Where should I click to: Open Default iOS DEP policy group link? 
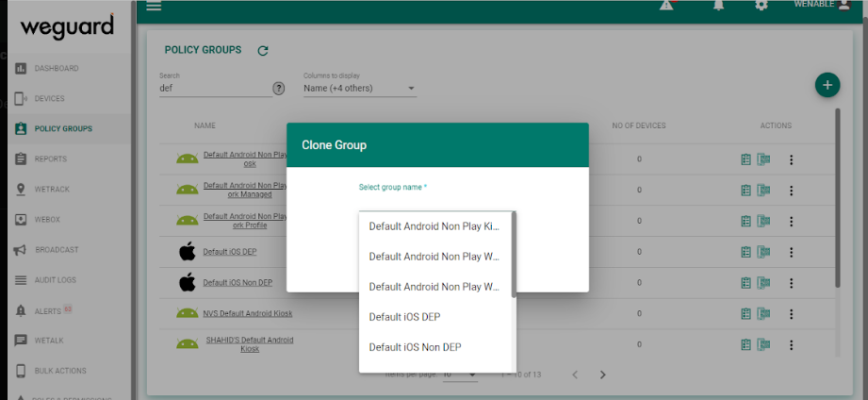230,252
